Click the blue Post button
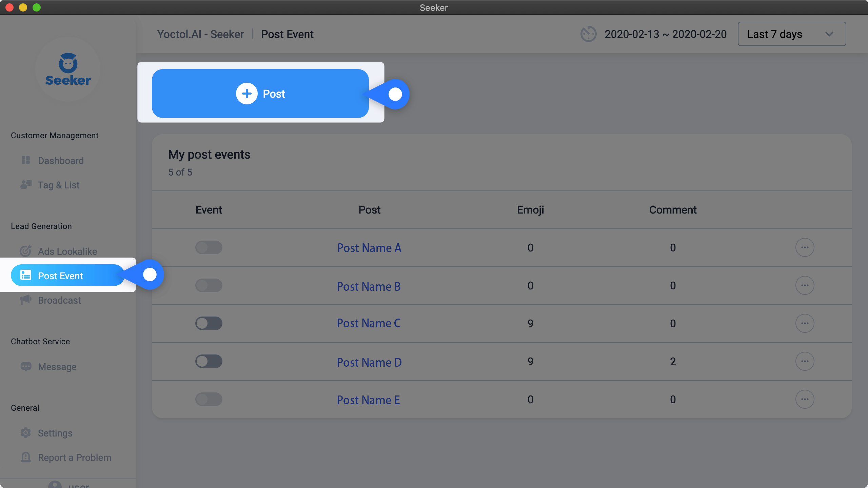The image size is (868, 488). click(260, 94)
